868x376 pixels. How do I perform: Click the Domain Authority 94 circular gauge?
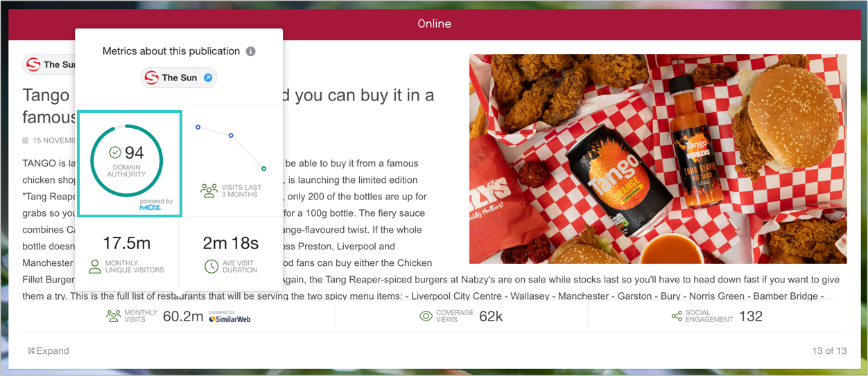coord(127,160)
